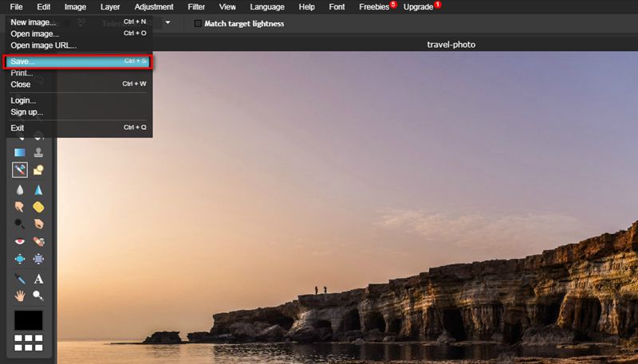The height and width of the screenshot is (364, 638).
Task: Select the Drawing shapes tool
Action: click(38, 170)
